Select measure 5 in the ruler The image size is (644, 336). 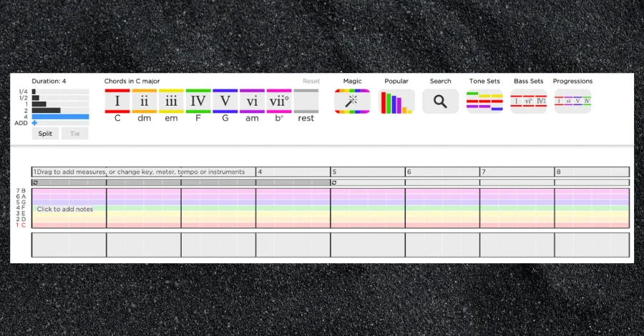368,172
